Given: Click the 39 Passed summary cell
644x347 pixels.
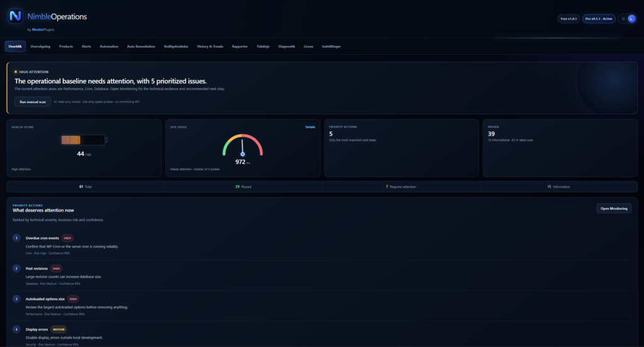Looking at the screenshot, I should pyautogui.click(x=243, y=186).
